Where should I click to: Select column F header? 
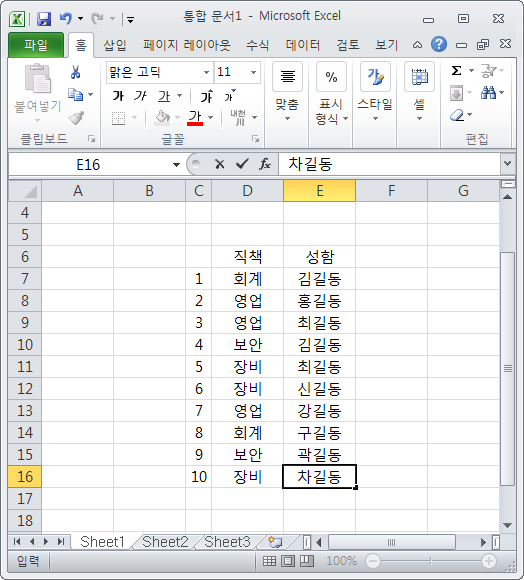(392, 191)
